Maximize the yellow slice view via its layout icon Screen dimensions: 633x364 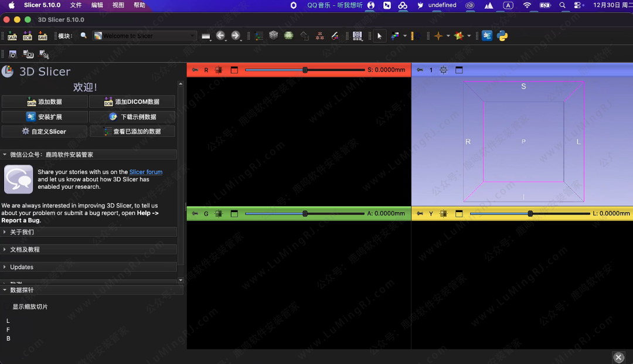coord(459,214)
